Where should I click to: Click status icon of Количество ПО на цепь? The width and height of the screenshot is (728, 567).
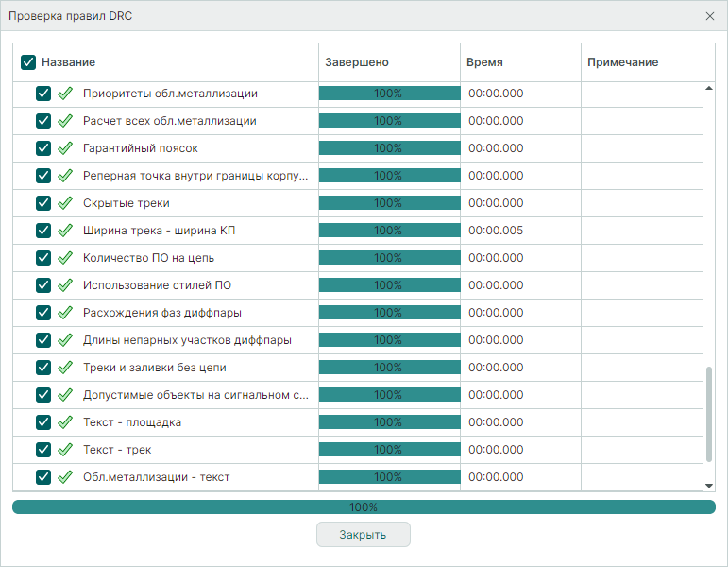(x=65, y=258)
